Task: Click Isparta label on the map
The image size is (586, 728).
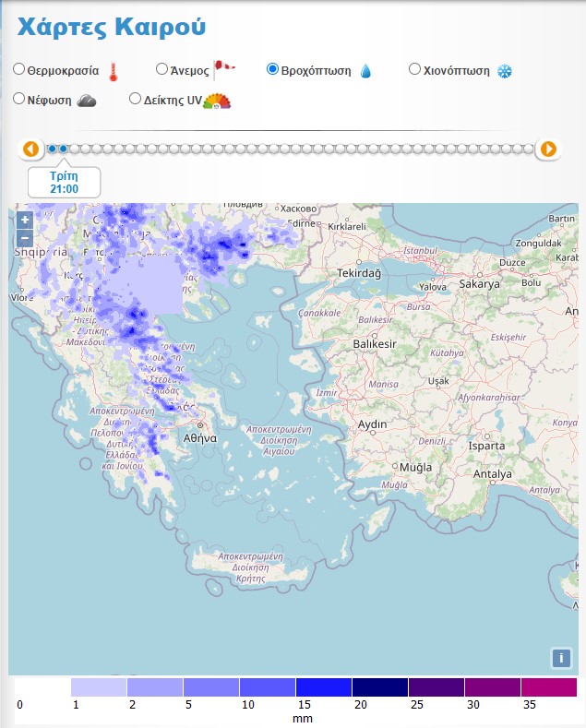Action: (x=486, y=446)
